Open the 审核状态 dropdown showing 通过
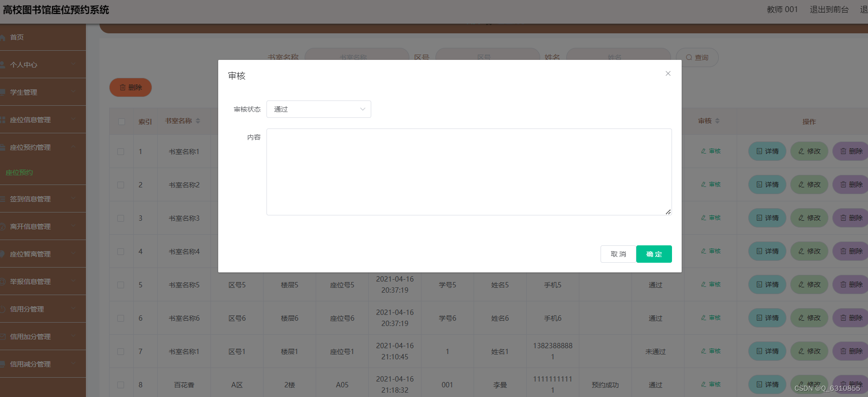The width and height of the screenshot is (868, 397). click(319, 109)
